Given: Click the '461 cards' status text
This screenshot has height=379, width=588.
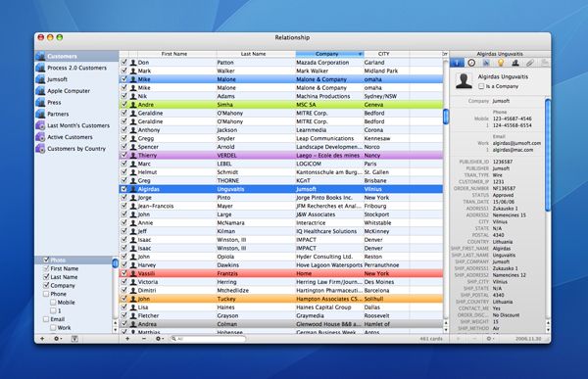Looking at the screenshot, I should coord(431,339).
